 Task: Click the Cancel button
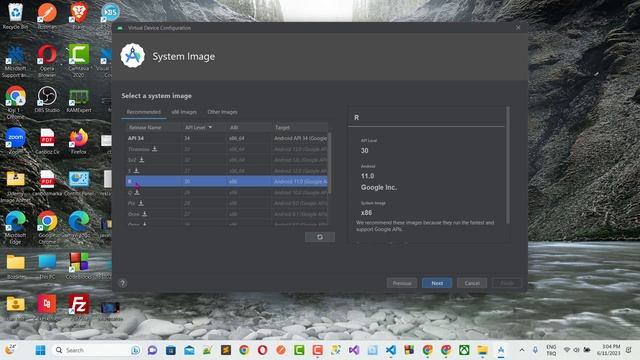click(472, 283)
